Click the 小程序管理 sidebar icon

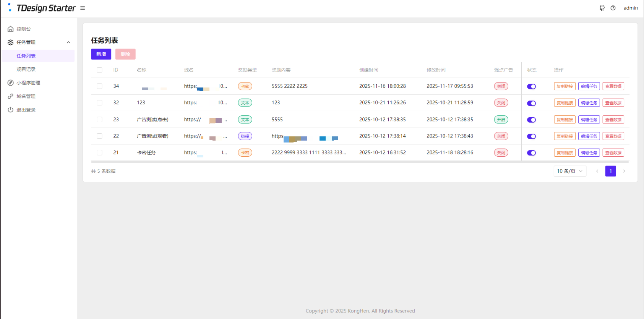(11, 83)
